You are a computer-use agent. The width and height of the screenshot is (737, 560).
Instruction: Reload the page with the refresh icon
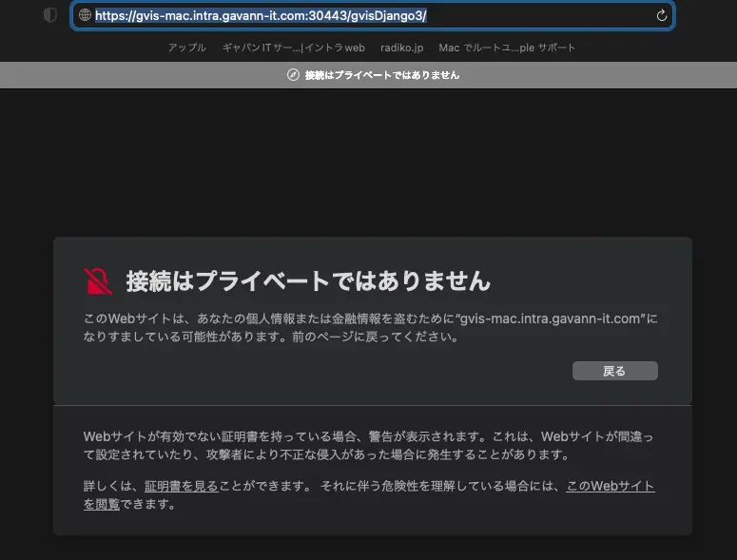(x=662, y=15)
